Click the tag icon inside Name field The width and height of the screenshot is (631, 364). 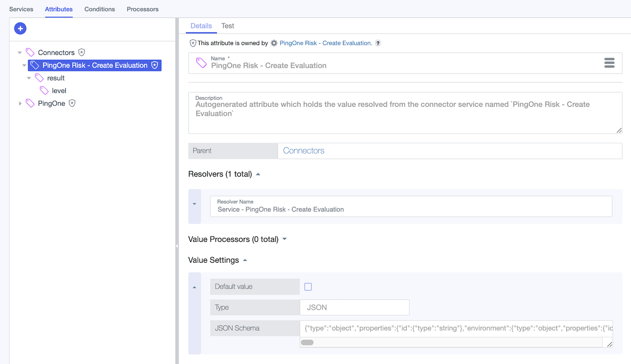coord(201,63)
